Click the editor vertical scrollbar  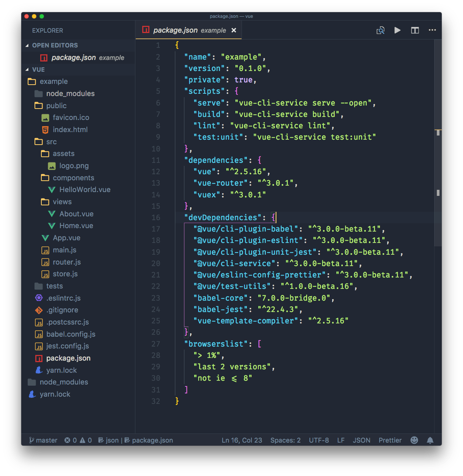(438, 152)
